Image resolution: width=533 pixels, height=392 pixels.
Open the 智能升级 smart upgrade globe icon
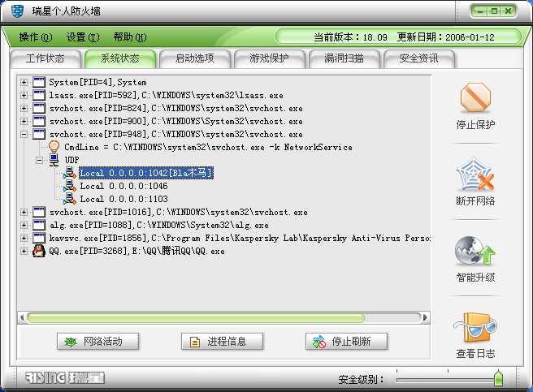(474, 251)
